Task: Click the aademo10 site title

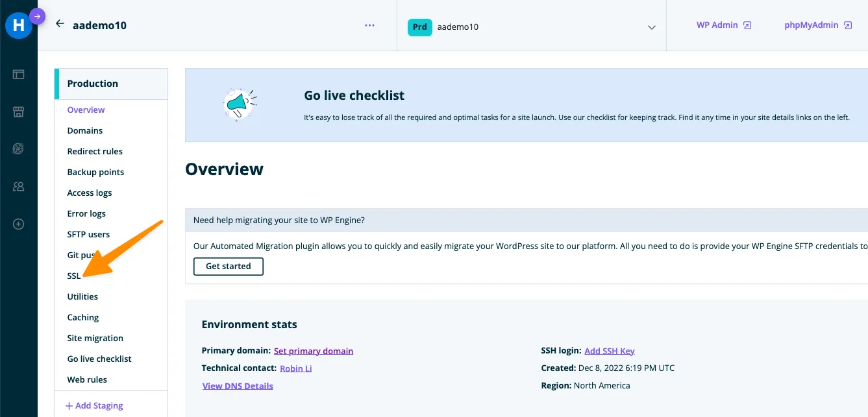Action: (x=99, y=25)
